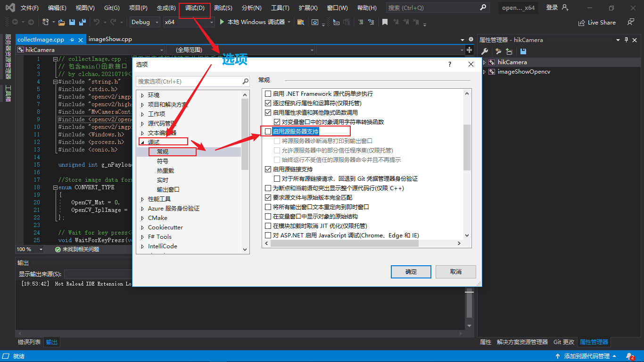Switch to imageShow.cpp tab
Viewport: 644px width, 362px height.
coord(110,40)
